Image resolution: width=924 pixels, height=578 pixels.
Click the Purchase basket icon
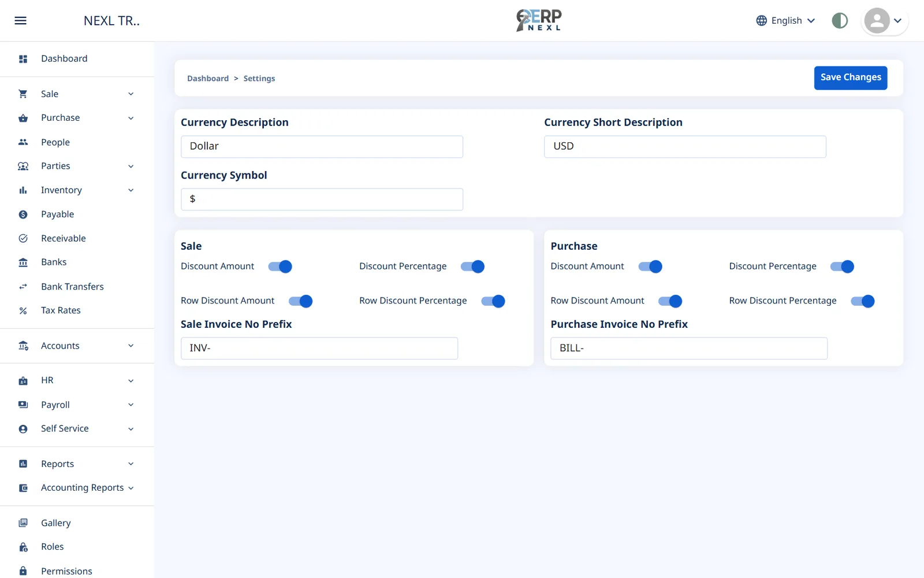pos(23,118)
